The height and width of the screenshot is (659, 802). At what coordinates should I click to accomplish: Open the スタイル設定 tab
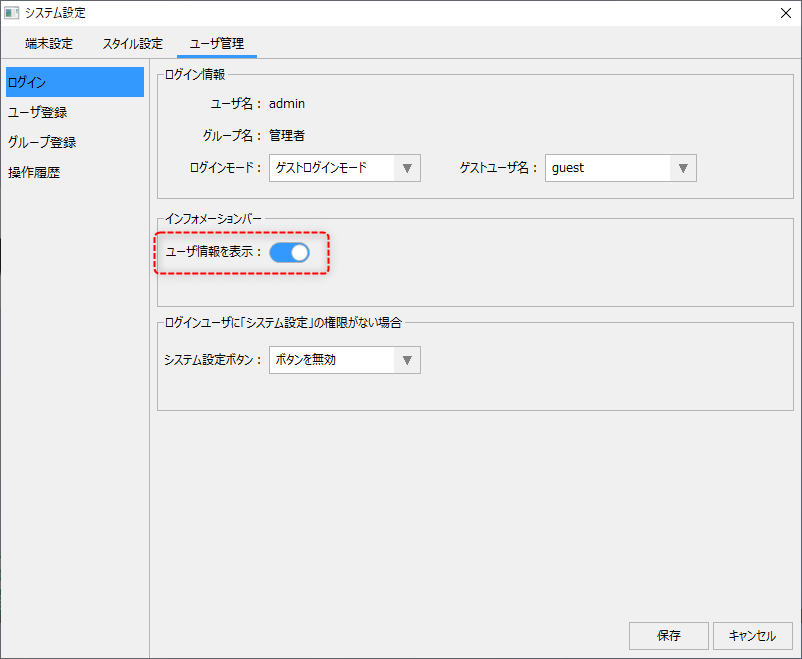(x=132, y=44)
